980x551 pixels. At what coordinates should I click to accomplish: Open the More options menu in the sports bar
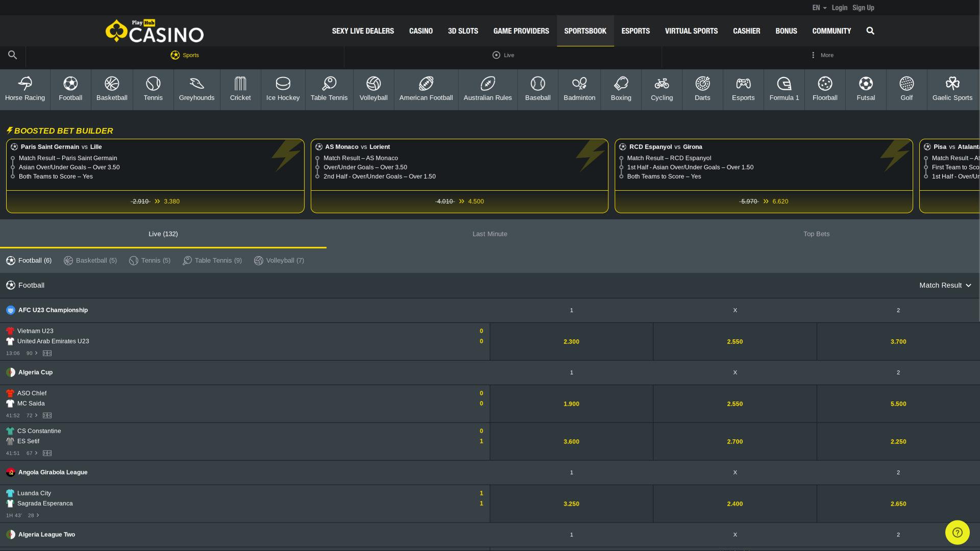[822, 55]
